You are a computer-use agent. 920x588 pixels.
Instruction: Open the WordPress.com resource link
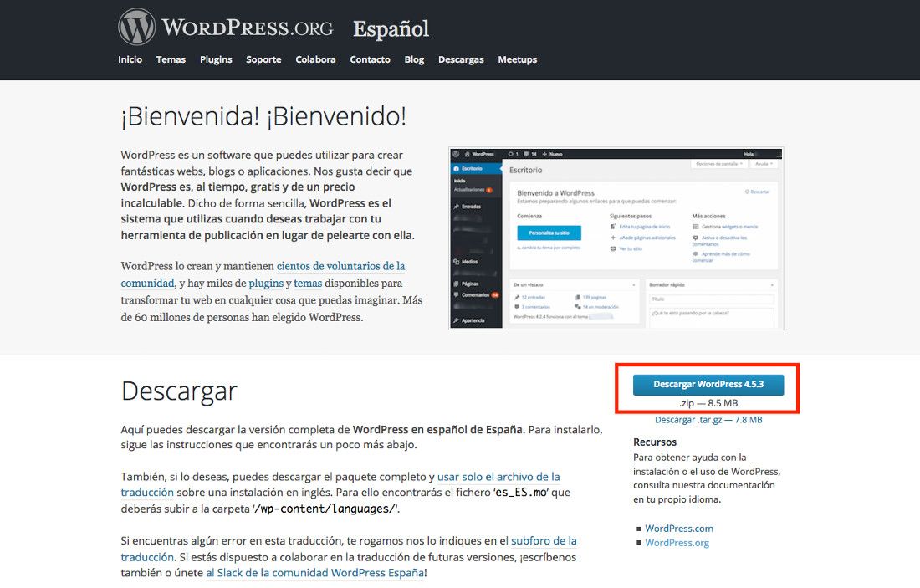tap(679, 528)
